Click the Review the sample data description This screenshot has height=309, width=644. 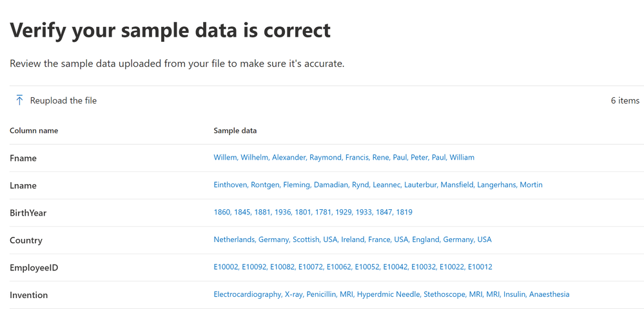pos(177,64)
